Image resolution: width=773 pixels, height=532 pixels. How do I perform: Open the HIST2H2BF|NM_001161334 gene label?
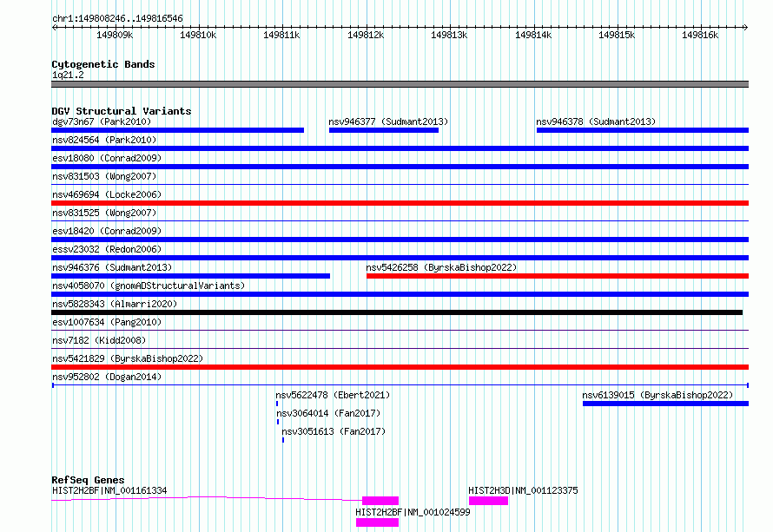point(109,491)
